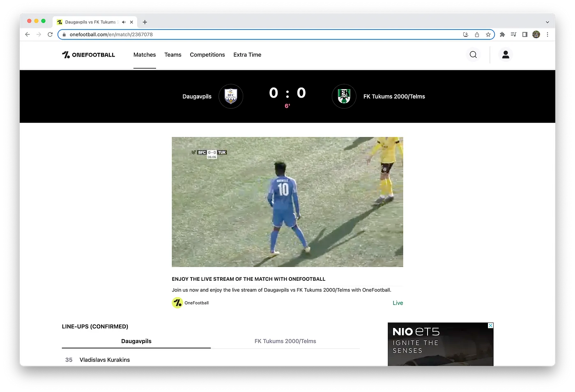This screenshot has height=392, width=575.
Task: Reload the page
Action: click(50, 34)
